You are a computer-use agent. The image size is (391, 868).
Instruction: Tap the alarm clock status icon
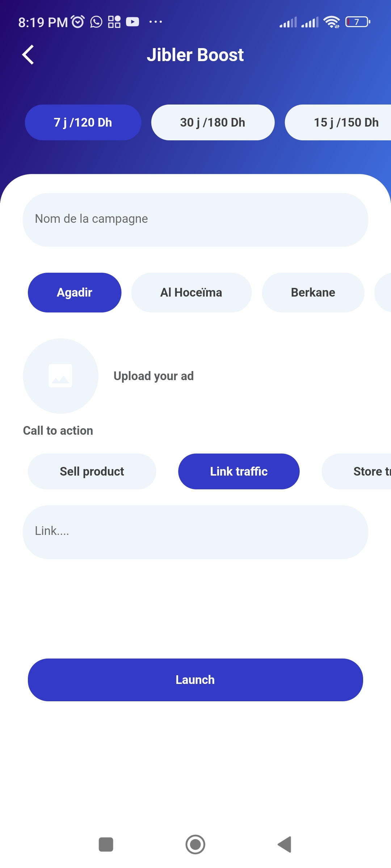[77, 22]
